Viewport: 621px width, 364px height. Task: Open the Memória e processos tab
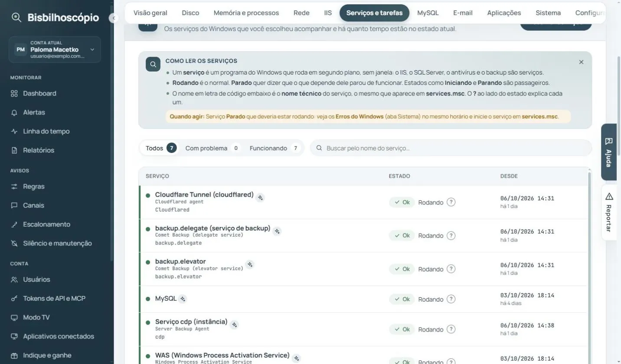coord(246,13)
